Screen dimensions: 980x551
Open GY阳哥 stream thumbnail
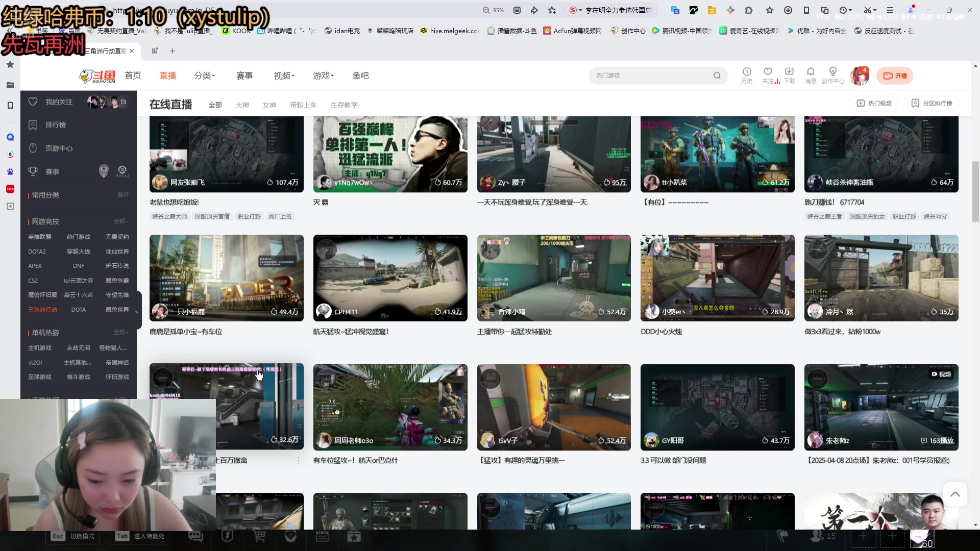[717, 407]
